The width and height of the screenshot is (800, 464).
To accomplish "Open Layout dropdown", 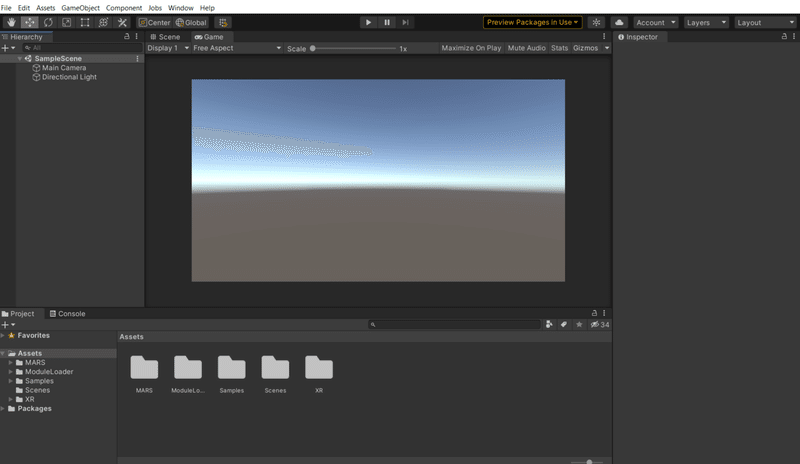I will point(765,22).
